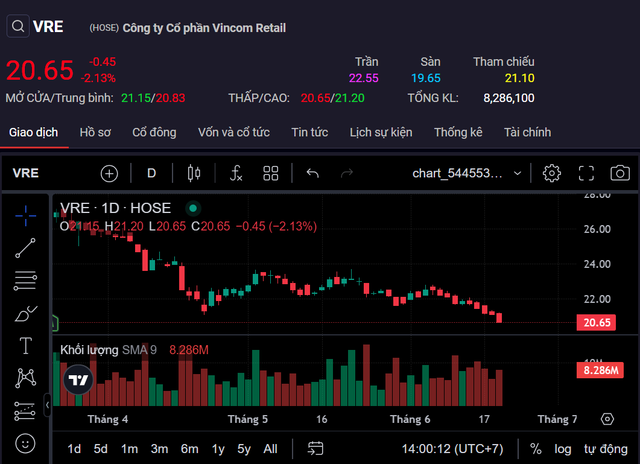The width and height of the screenshot is (640, 464).
Task: Toggle auto scale tự động
Action: pos(604,449)
